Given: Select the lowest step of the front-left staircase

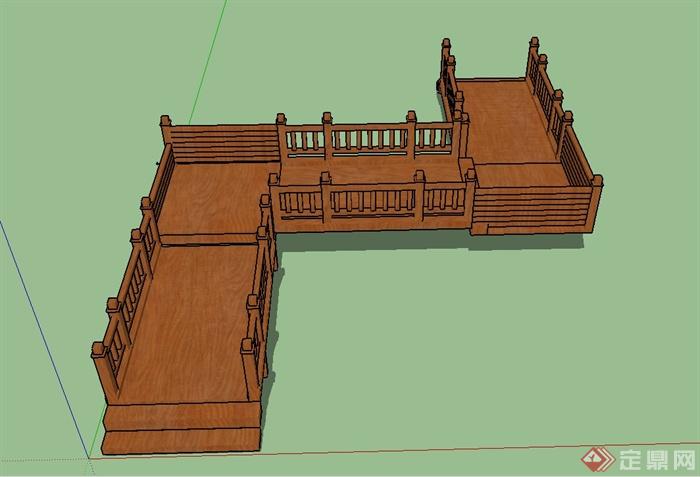Looking at the screenshot, I should [181, 441].
